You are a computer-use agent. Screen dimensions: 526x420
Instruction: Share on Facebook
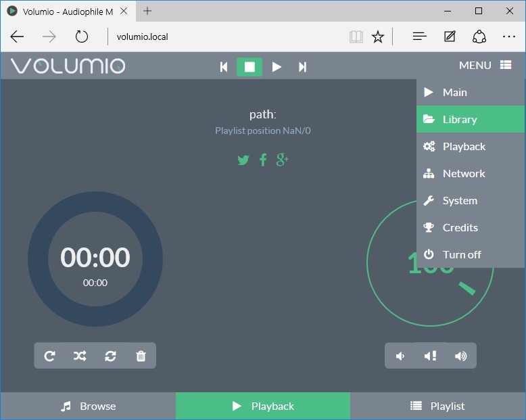(x=263, y=160)
